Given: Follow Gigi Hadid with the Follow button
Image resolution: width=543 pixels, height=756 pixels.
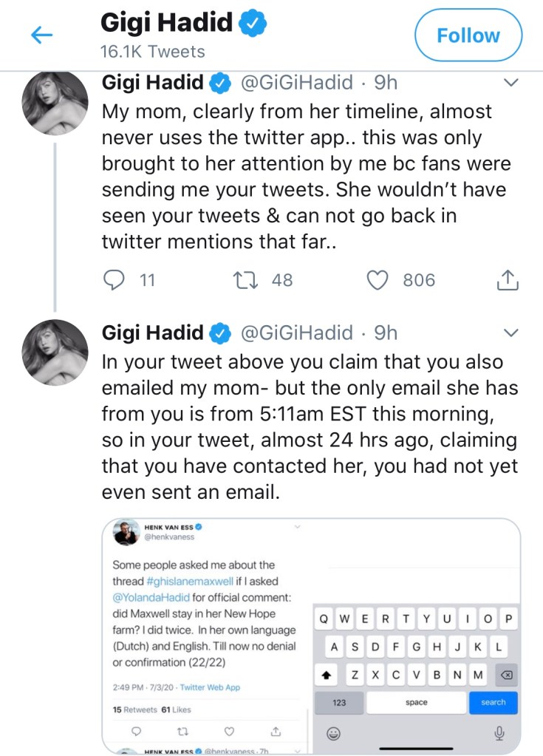Looking at the screenshot, I should click(468, 35).
